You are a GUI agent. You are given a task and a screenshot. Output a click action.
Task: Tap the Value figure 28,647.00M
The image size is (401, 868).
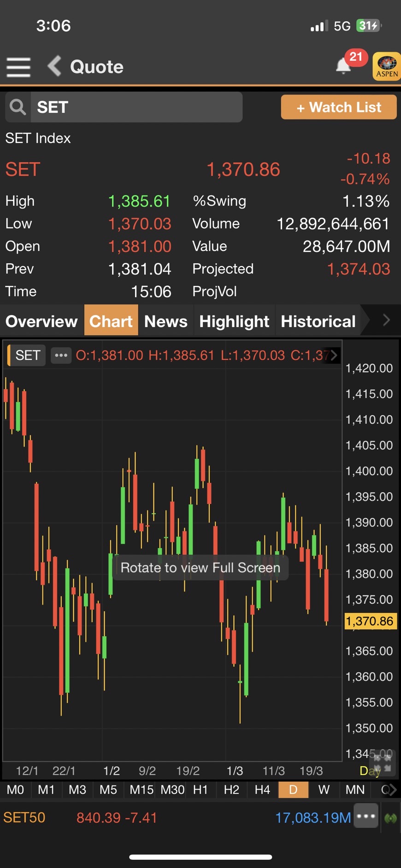[x=347, y=246]
